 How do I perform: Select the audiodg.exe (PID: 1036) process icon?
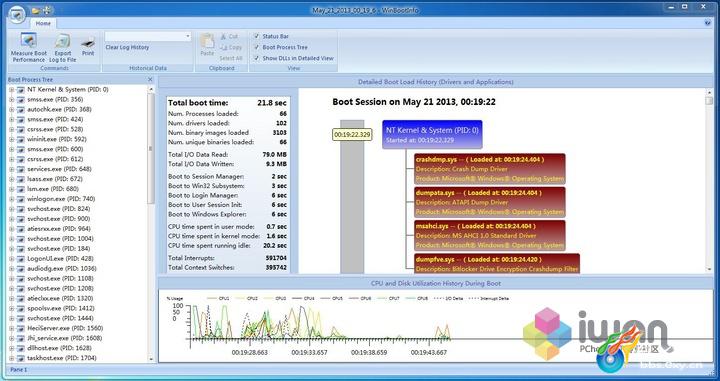(x=21, y=269)
